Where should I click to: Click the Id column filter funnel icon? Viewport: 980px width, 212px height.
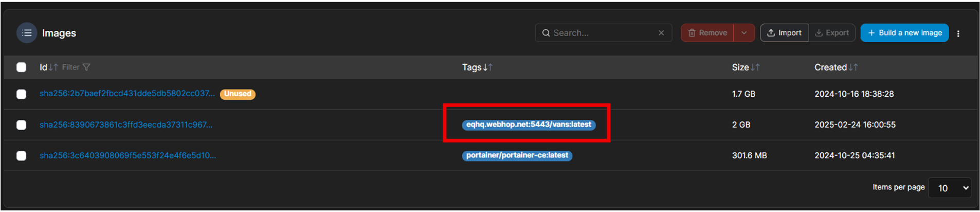[86, 67]
